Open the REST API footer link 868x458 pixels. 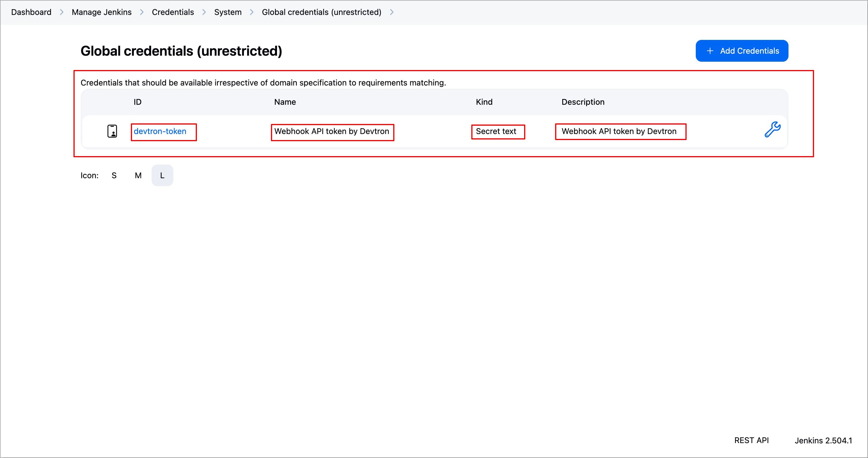pyautogui.click(x=751, y=440)
